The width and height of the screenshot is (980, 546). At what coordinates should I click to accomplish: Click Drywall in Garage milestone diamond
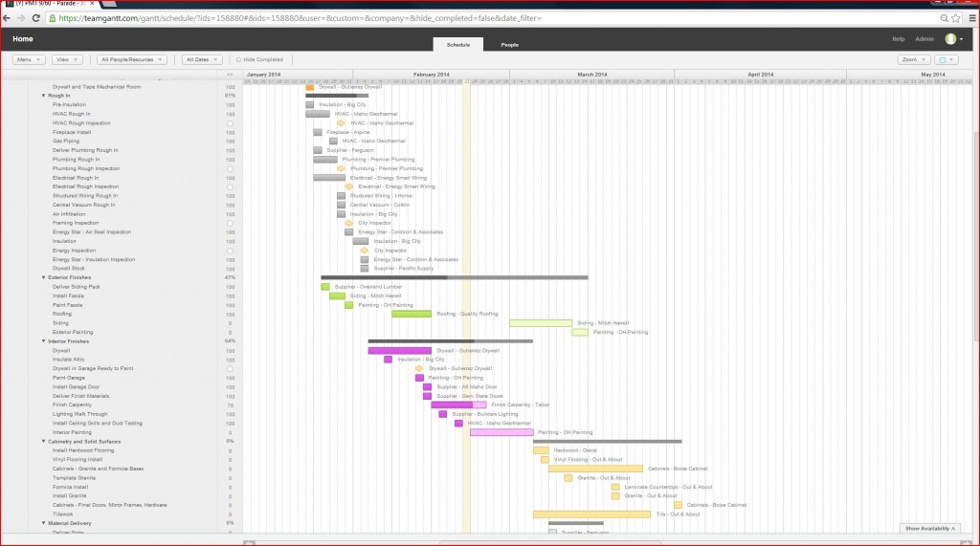click(x=419, y=368)
